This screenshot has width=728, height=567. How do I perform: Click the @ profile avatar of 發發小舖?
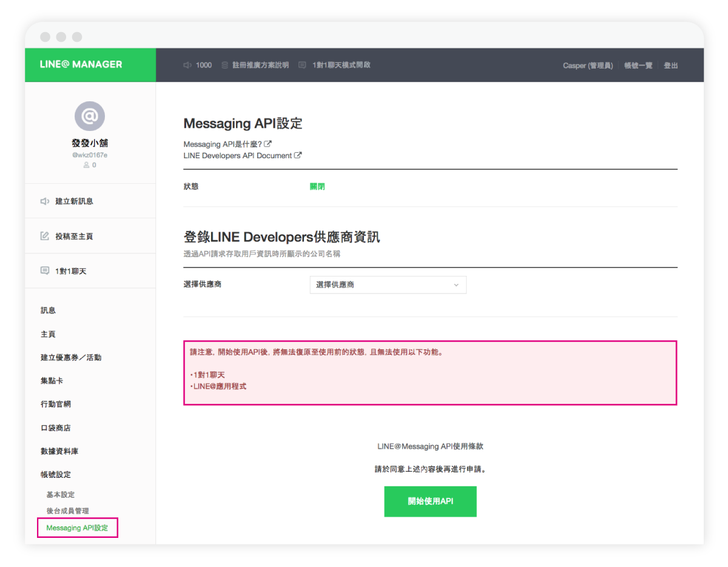coord(90,116)
